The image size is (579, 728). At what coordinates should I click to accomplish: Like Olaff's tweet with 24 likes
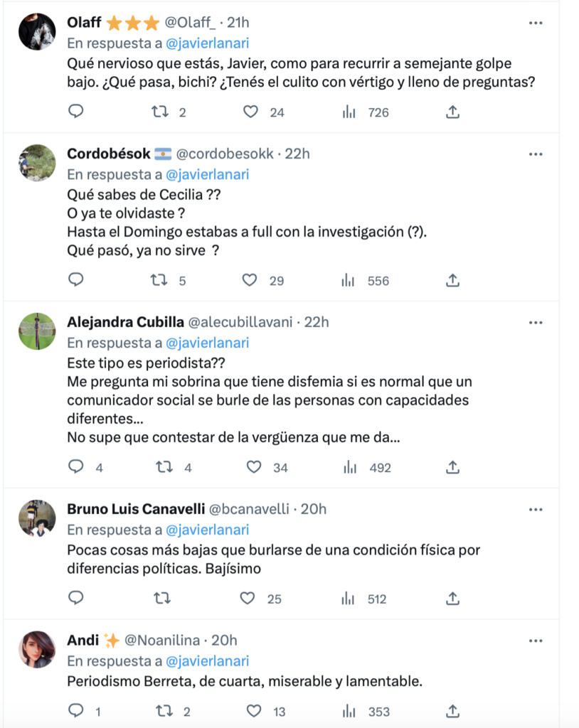click(250, 112)
